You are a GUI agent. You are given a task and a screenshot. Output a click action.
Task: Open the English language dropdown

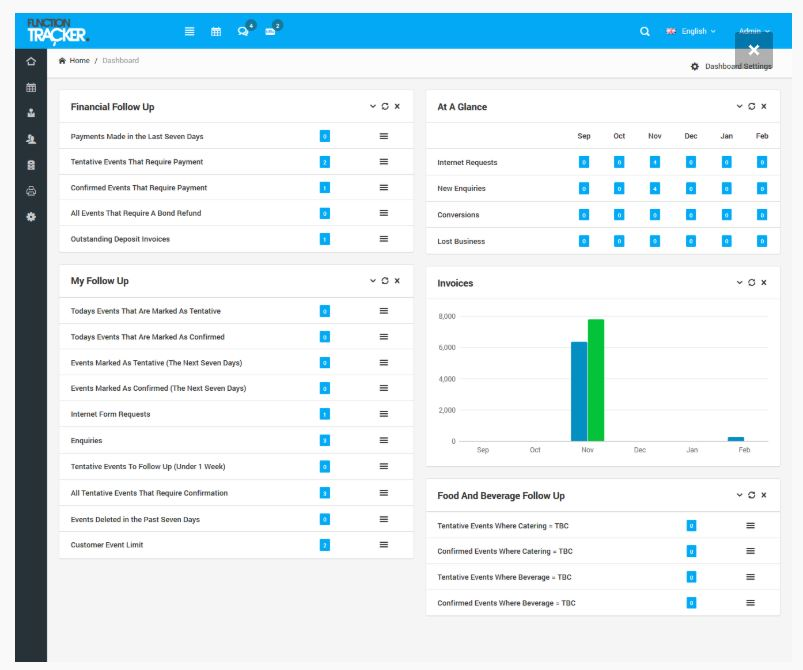(x=694, y=30)
